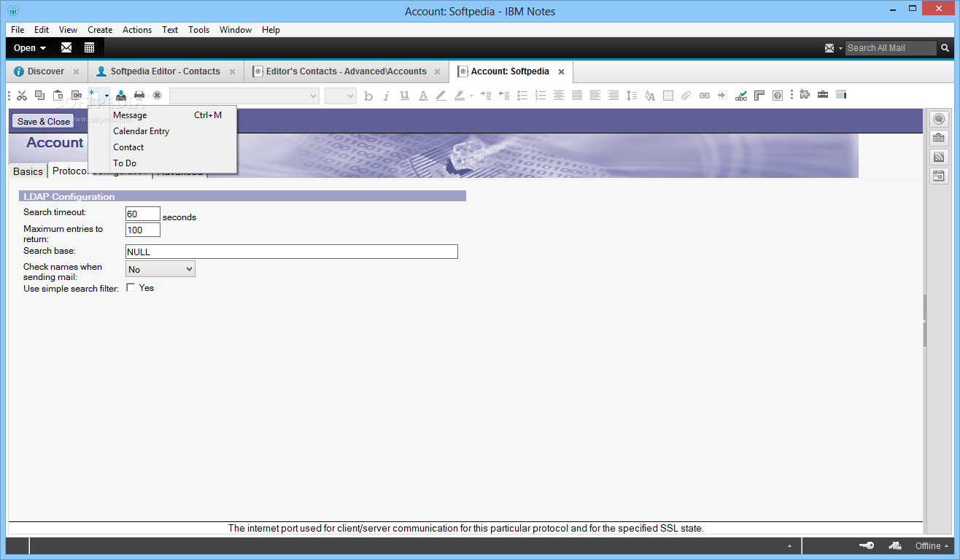This screenshot has height=560, width=960.
Task: Choose Contact in the new item menu
Action: click(x=162, y=147)
